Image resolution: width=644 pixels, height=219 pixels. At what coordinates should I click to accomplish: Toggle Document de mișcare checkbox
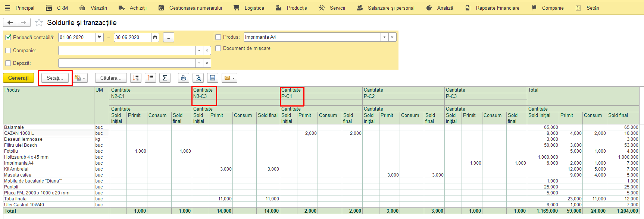[x=218, y=48]
